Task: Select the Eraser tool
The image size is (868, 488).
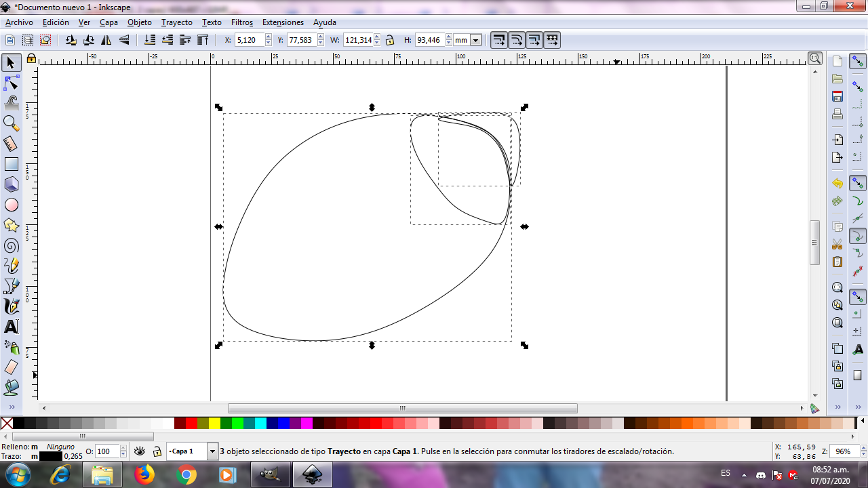Action: pos(11,367)
